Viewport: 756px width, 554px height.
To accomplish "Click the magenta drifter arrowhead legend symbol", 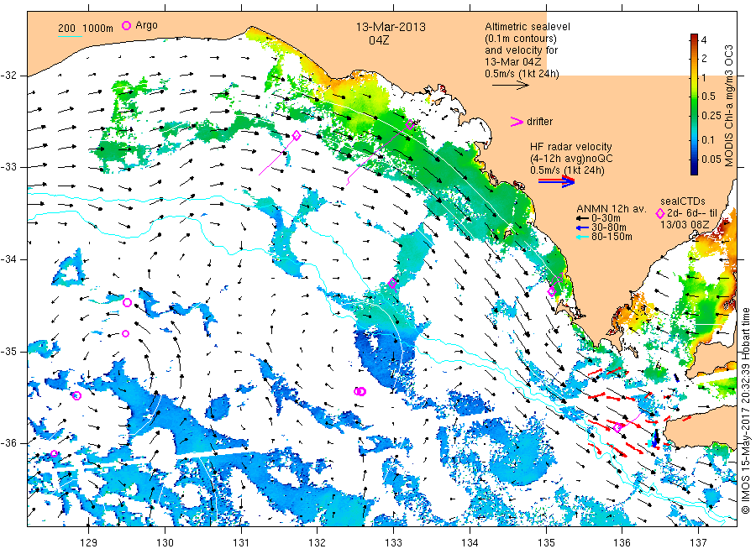I will (517, 122).
